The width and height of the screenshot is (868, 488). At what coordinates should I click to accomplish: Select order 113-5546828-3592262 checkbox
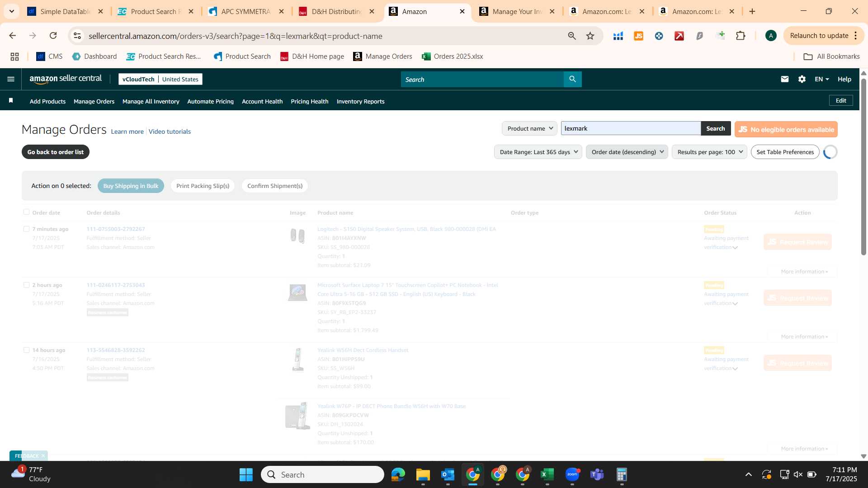(x=26, y=350)
